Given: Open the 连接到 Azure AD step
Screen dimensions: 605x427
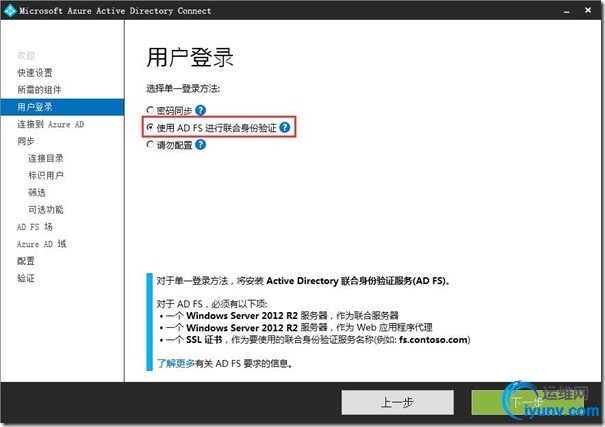Looking at the screenshot, I should pyautogui.click(x=51, y=124).
